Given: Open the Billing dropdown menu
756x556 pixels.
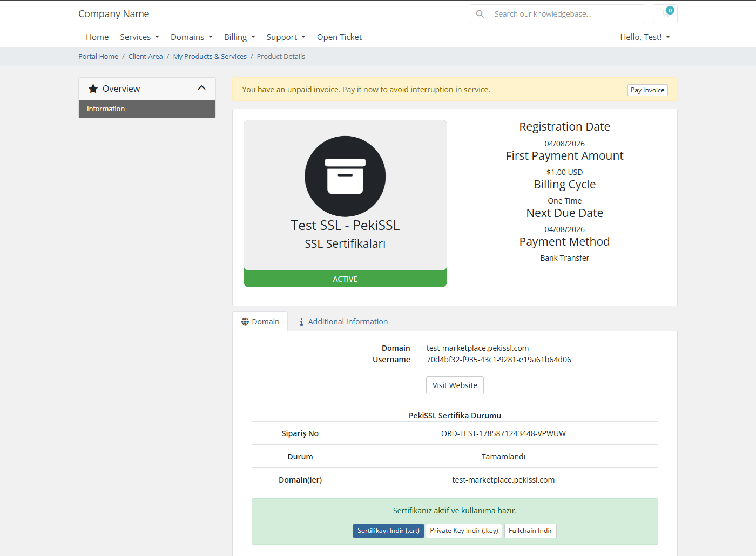Looking at the screenshot, I should click(x=240, y=37).
